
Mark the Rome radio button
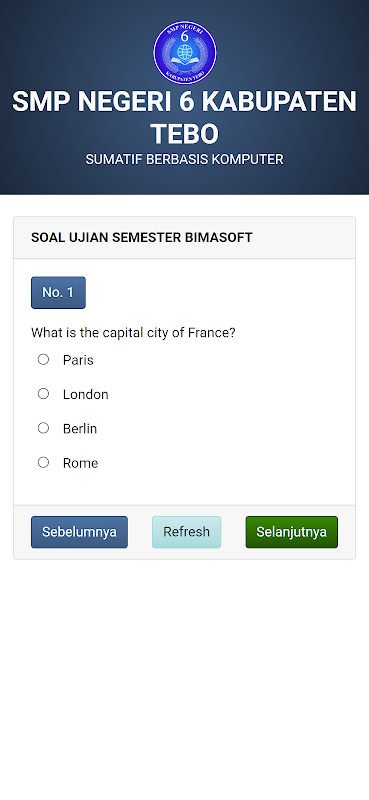pos(43,462)
